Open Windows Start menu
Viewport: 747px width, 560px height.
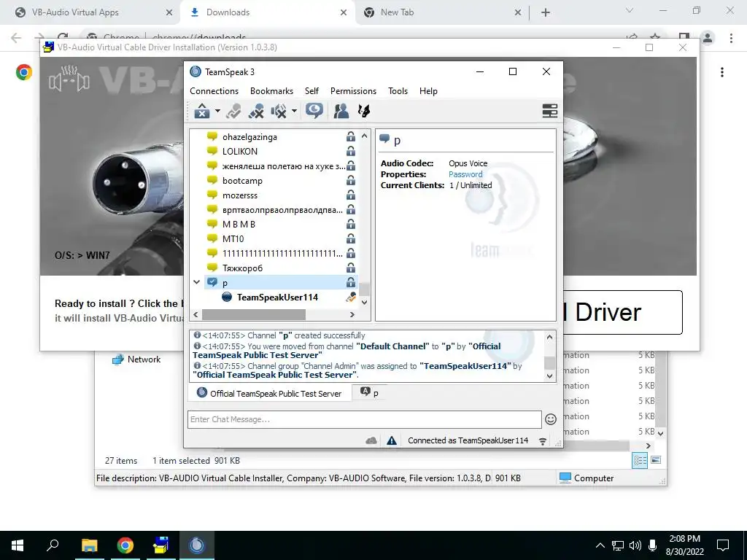18,545
